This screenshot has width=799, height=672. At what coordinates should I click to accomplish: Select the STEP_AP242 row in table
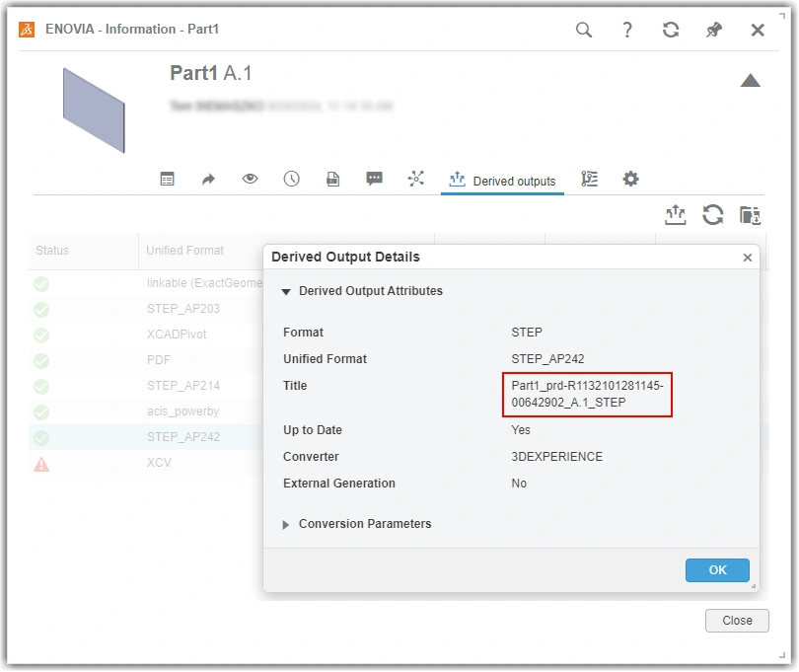click(146, 437)
